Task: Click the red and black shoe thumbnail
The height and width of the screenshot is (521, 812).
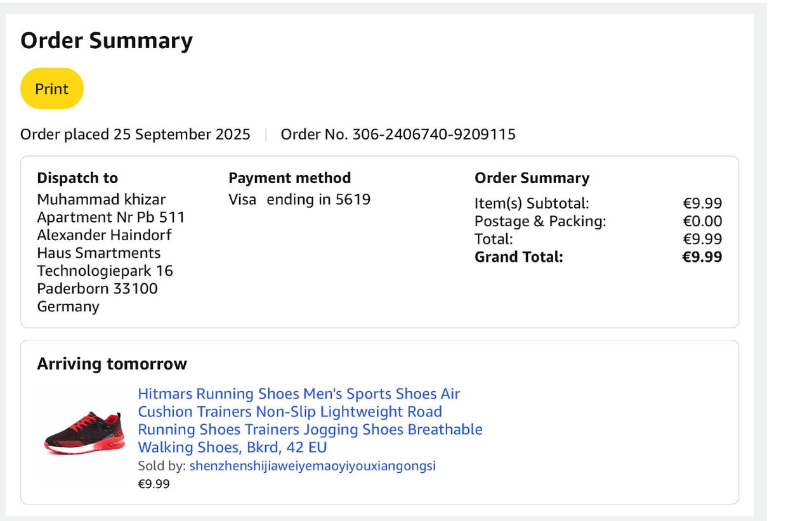Action: (84, 432)
